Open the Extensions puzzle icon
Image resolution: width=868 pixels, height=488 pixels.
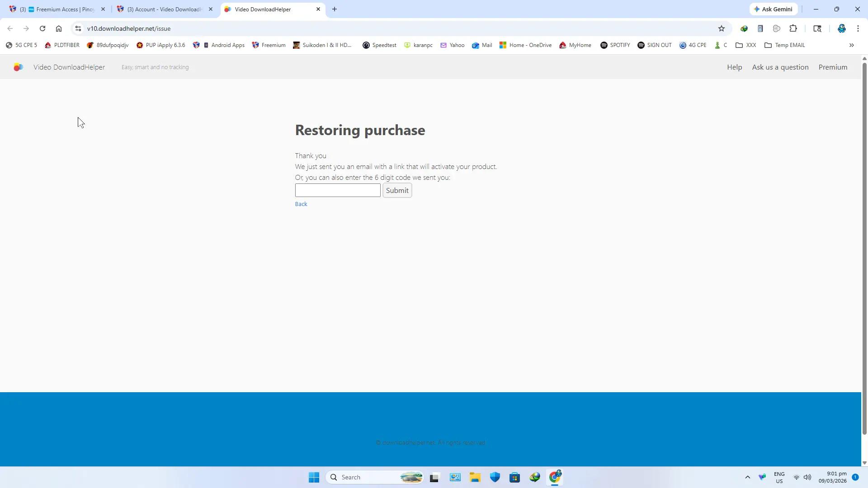[793, 28]
